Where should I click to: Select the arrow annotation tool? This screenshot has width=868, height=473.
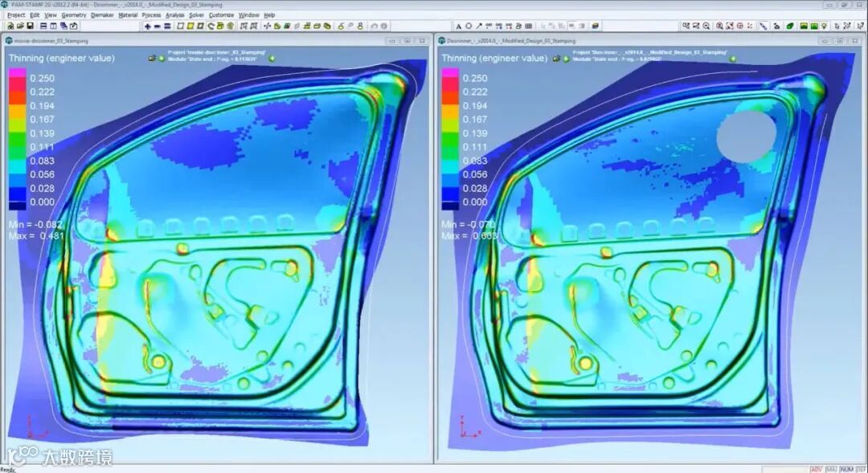coord(479,26)
